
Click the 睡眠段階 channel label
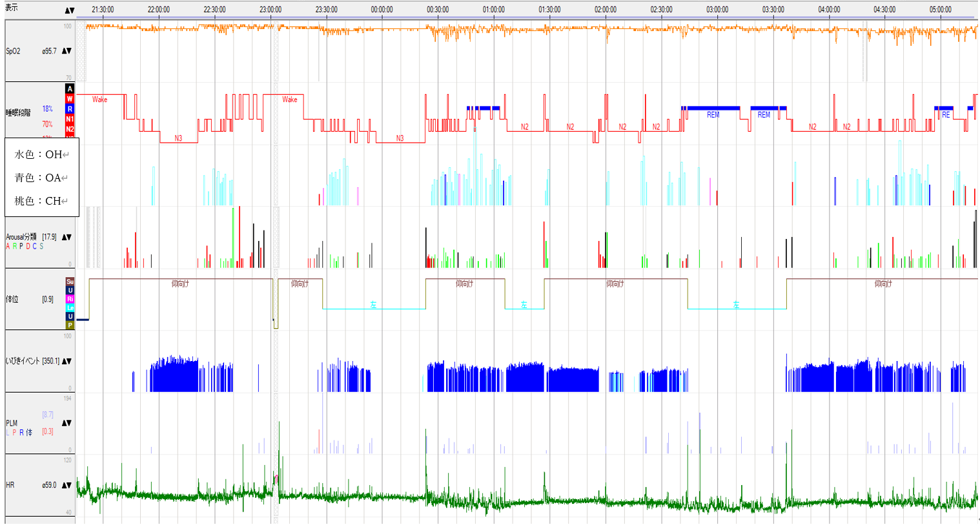click(x=19, y=112)
